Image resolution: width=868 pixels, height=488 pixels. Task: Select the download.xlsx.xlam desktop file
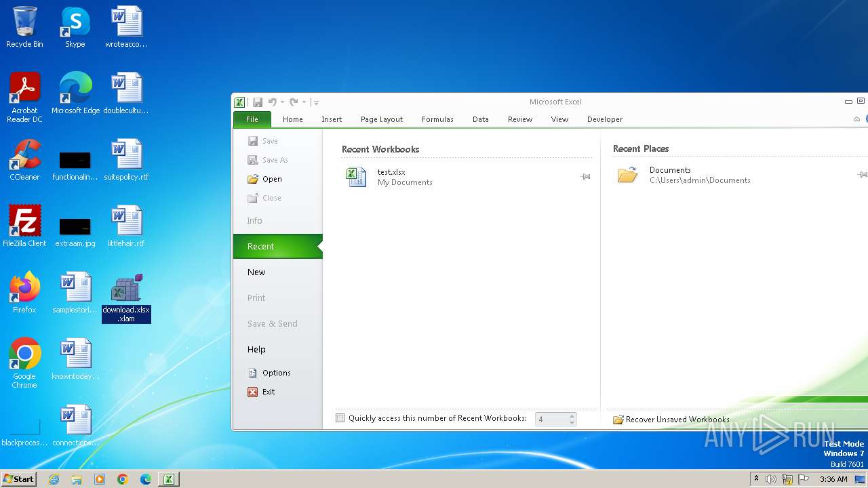126,298
